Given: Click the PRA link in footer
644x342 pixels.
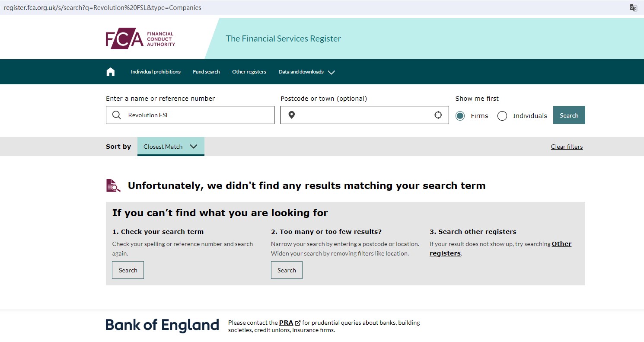Looking at the screenshot, I should point(286,323).
